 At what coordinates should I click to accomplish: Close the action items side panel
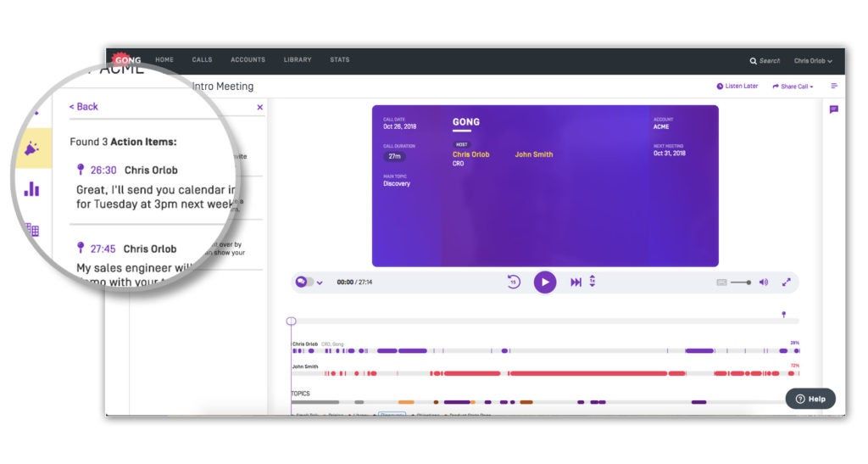tap(259, 108)
